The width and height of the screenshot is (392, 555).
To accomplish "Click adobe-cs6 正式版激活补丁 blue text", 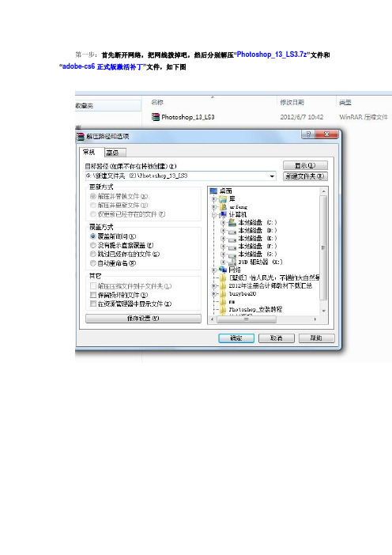I will [x=102, y=66].
